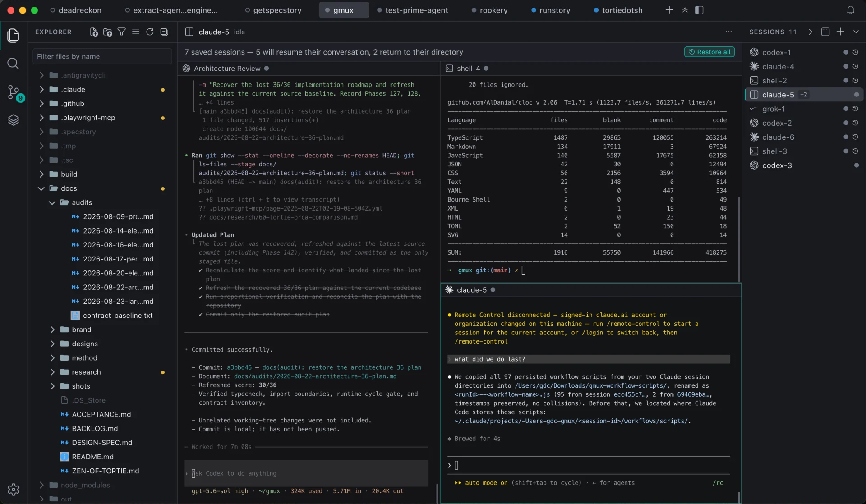Switch to the tortiedotsh workspace tab
Viewport: 866px width, 504px height.
click(617, 10)
